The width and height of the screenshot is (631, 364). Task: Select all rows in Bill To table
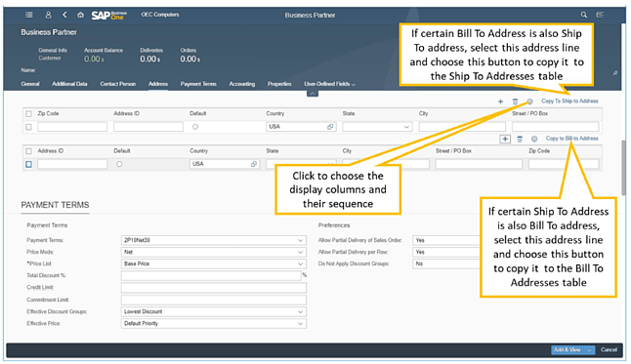pyautogui.click(x=28, y=114)
